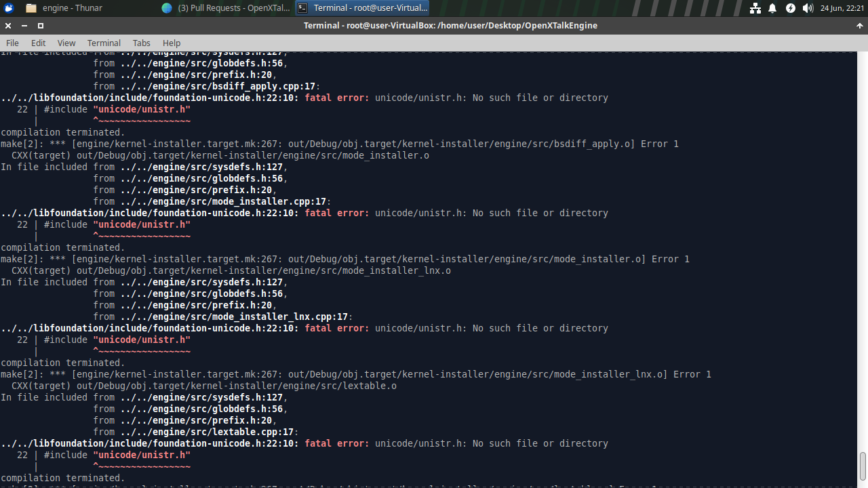Click the terminal vertical scrollbar handle

[863, 466]
